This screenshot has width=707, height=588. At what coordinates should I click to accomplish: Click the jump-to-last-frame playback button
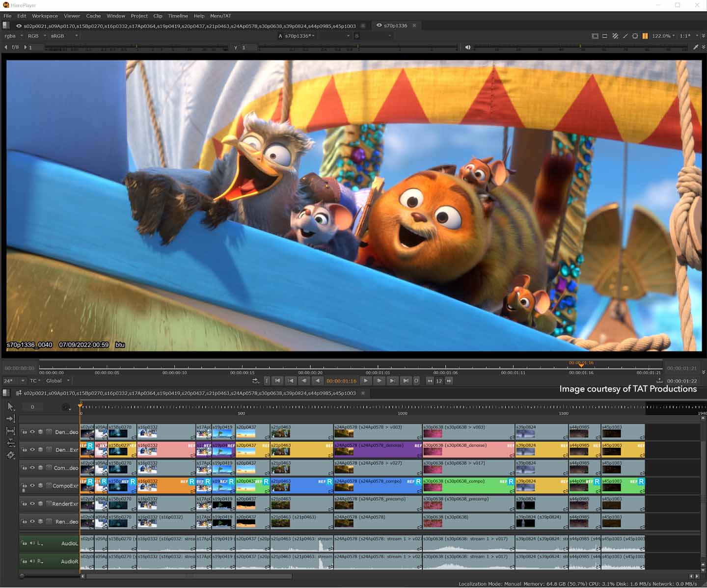[406, 380]
